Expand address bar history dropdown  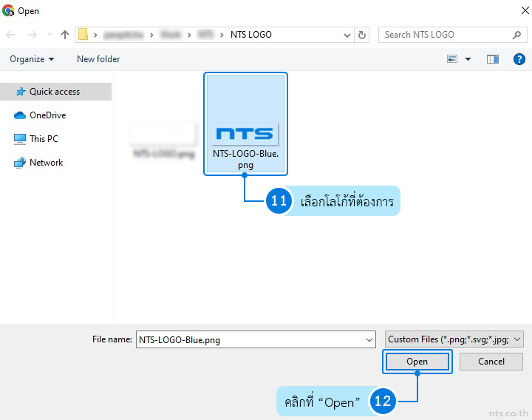347,35
